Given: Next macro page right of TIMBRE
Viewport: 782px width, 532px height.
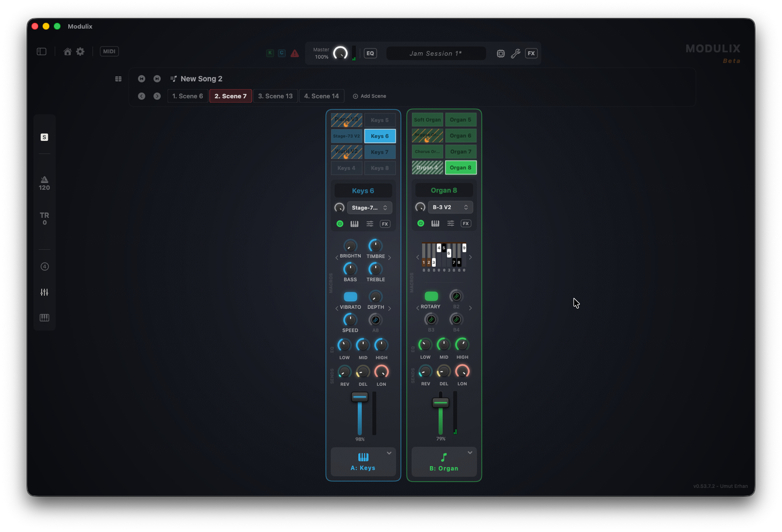Looking at the screenshot, I should click(x=390, y=257).
